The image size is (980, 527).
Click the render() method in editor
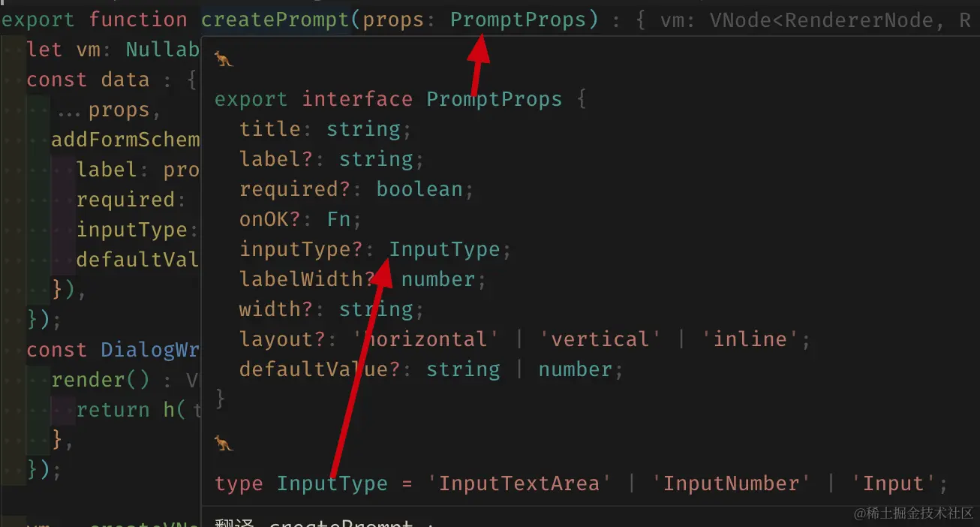click(x=100, y=380)
